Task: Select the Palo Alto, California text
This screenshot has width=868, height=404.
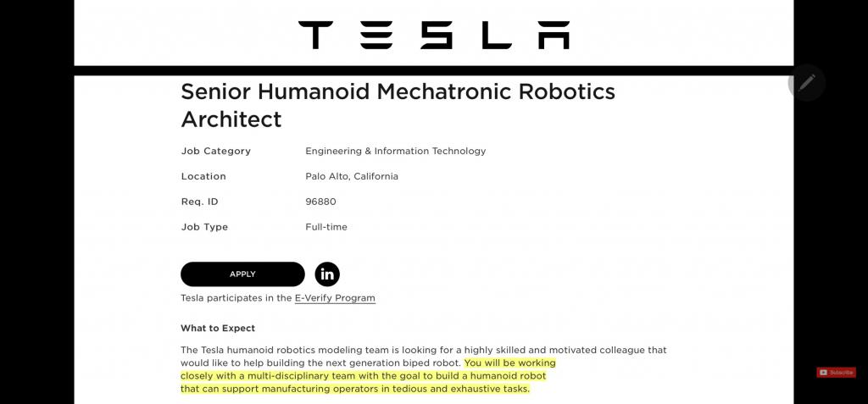Action: 352,176
